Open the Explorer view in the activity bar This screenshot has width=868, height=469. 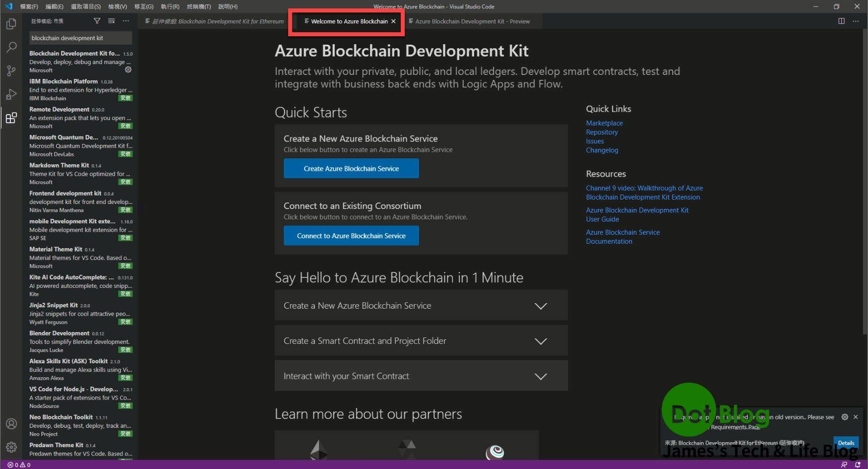[x=11, y=23]
